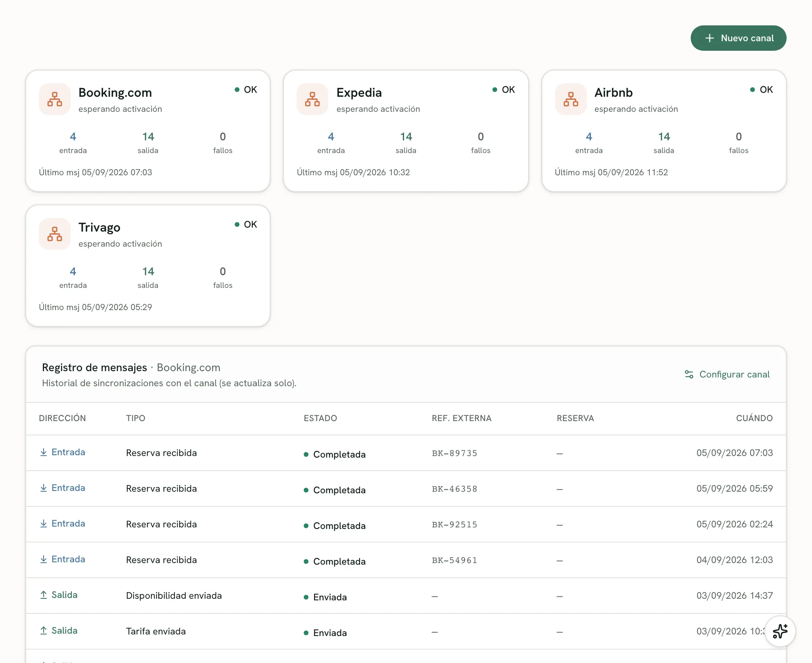Click Enviada status for Tarifa enviada

pyautogui.click(x=326, y=633)
